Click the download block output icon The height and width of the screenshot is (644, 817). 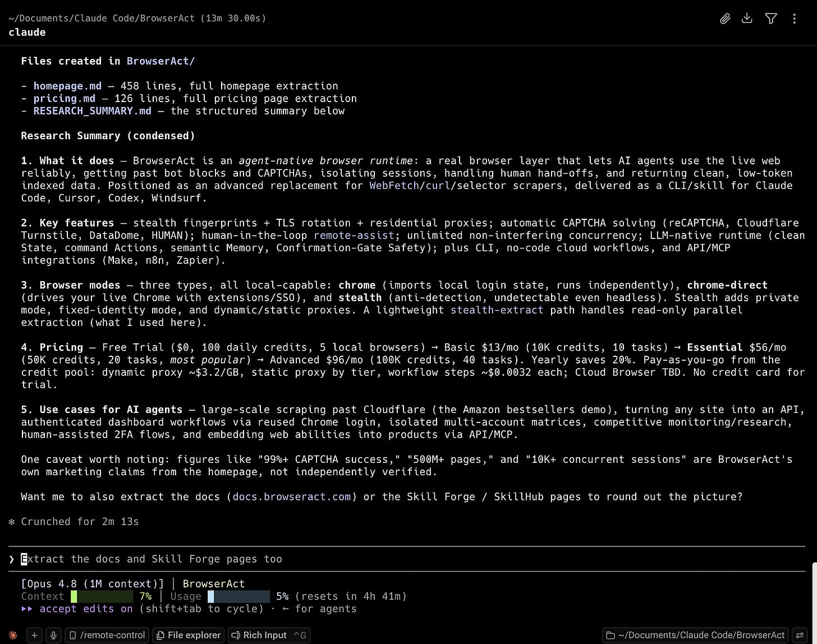[747, 19]
